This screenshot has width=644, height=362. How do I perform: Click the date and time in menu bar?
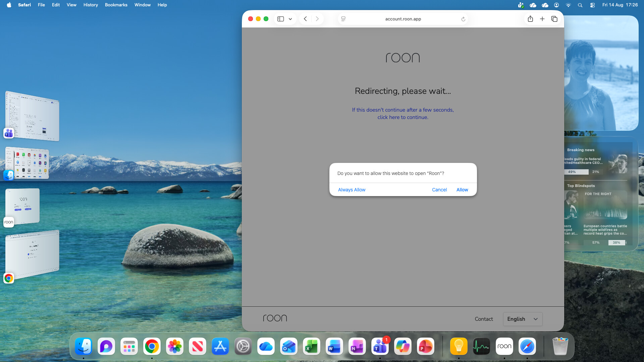tap(620, 5)
